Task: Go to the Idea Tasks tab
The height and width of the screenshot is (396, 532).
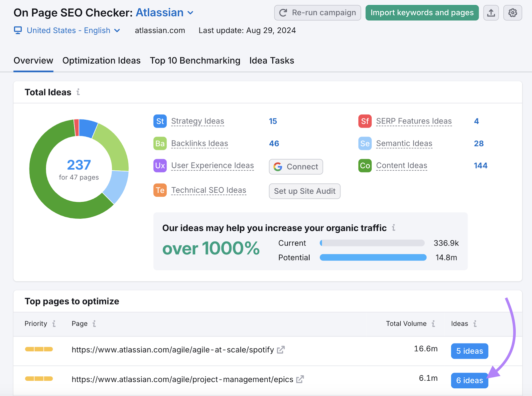Action: [272, 61]
